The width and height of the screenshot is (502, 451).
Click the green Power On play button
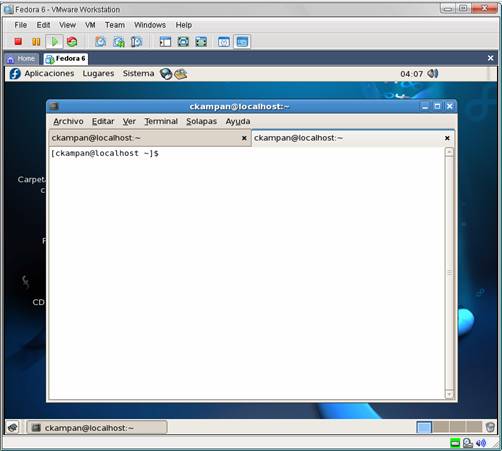pos(54,42)
